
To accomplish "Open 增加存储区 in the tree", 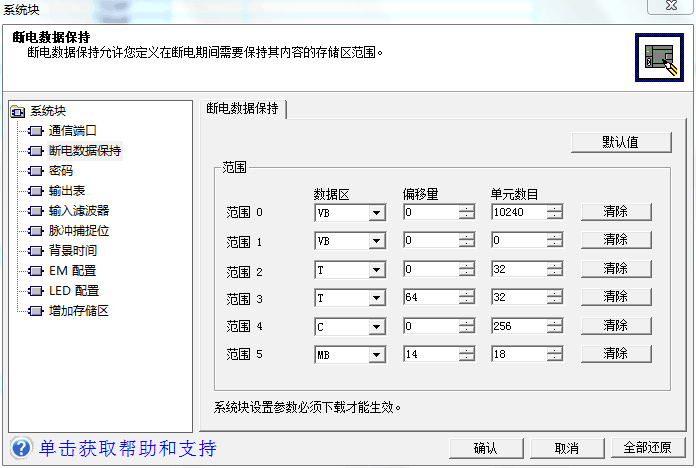I will click(78, 311).
